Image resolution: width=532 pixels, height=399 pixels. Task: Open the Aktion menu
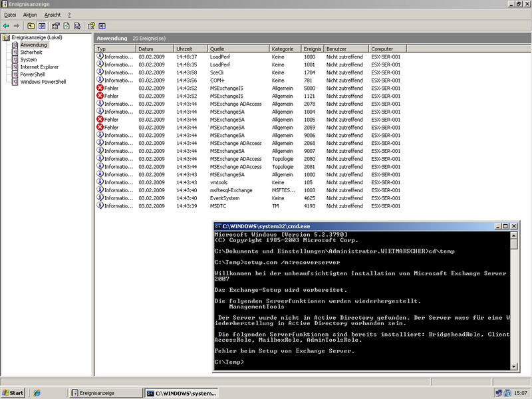pos(30,15)
